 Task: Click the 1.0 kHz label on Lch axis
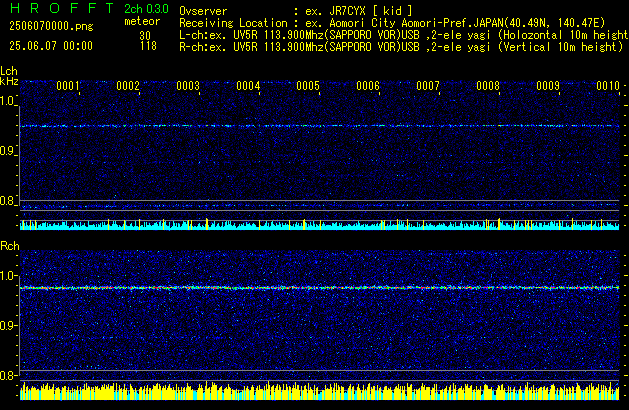pos(8,101)
